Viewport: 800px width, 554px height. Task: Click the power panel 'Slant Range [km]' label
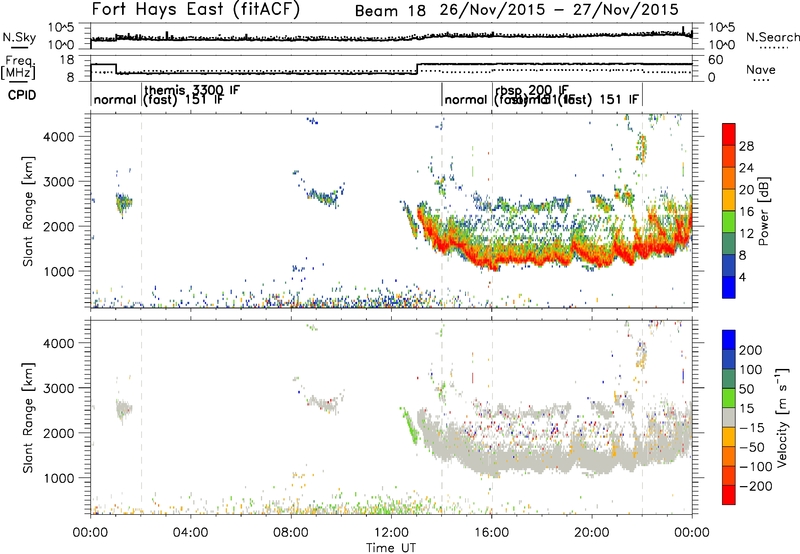pos(28,211)
